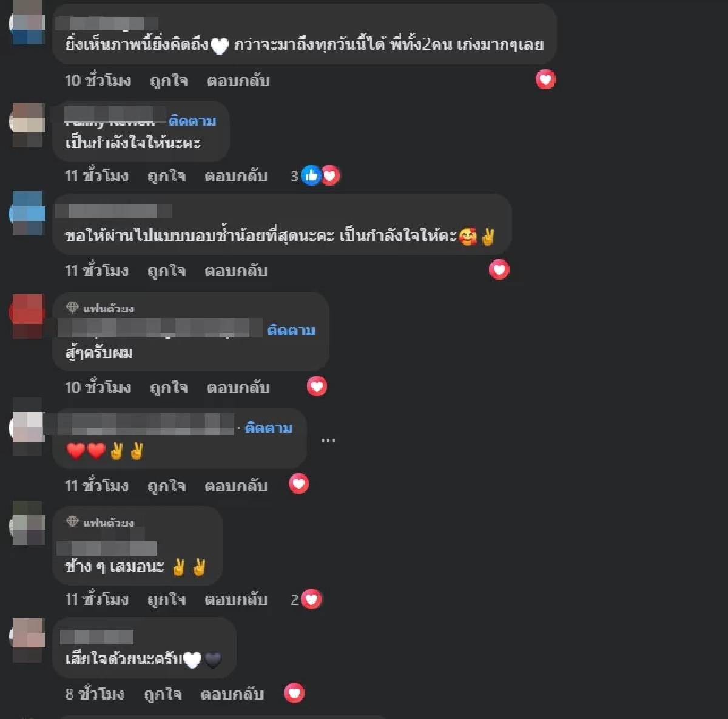Reply to ข้าง ๆ เสมอนะ comment
The width and height of the screenshot is (728, 719).
(x=236, y=599)
